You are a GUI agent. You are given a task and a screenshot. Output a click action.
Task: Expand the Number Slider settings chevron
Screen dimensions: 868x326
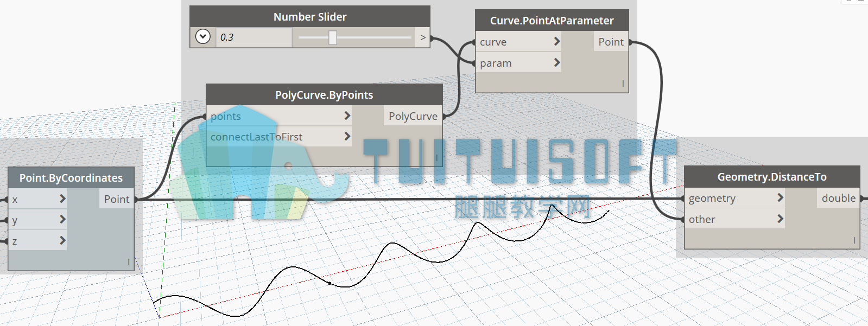[202, 37]
